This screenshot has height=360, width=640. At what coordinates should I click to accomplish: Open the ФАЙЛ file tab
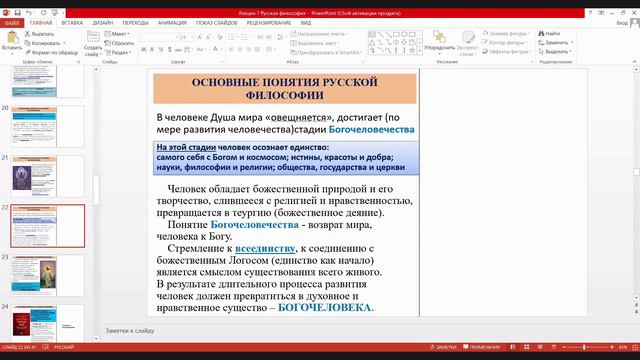[x=12, y=23]
